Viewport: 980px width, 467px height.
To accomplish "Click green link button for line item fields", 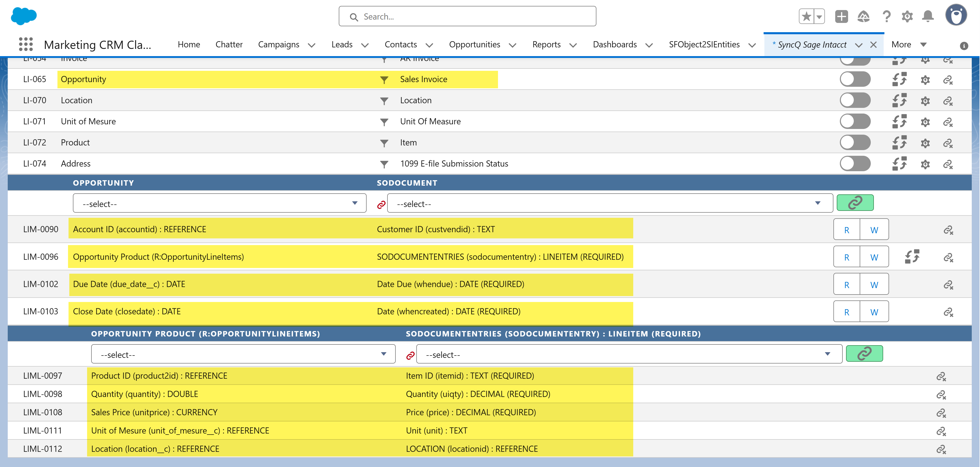I will point(864,353).
